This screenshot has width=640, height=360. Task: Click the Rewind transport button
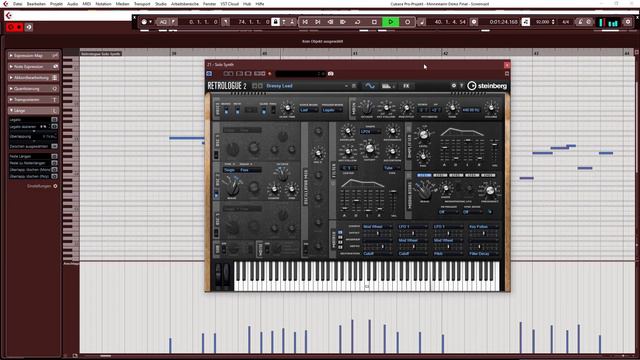[x=330, y=22]
